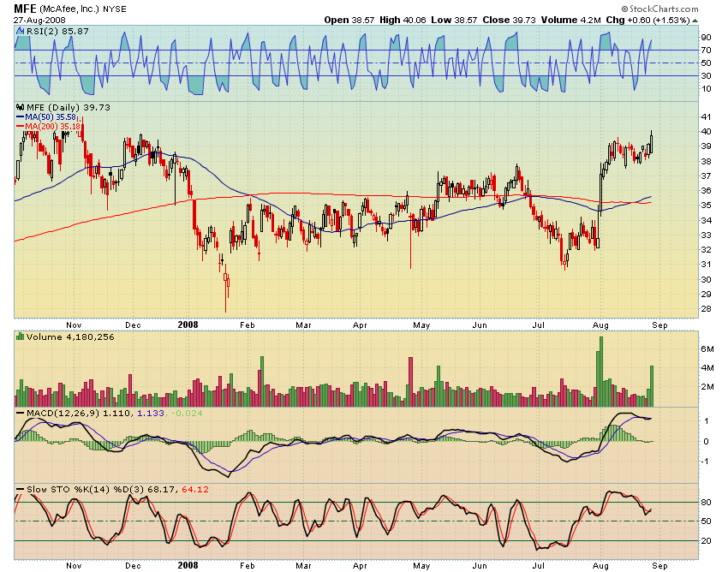Image resolution: width=728 pixels, height=572 pixels.
Task: Click the 'Slow STO %K(14) %D(3) 68.17' label
Action: pos(102,489)
